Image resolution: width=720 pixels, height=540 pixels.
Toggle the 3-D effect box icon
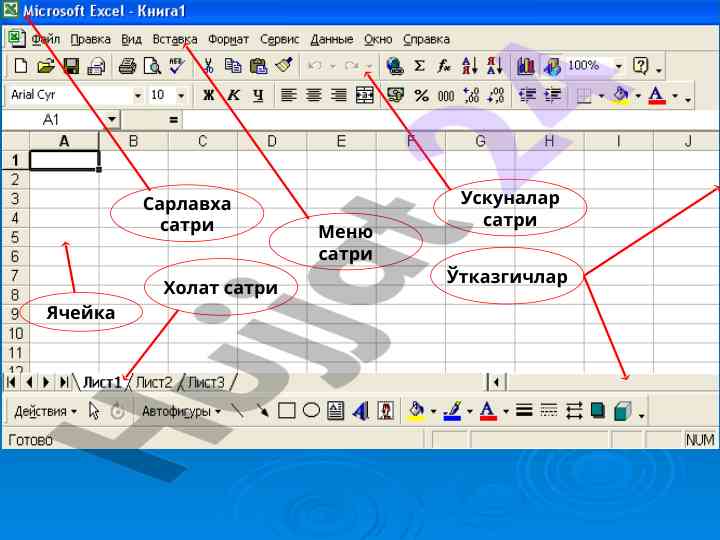coord(623,411)
